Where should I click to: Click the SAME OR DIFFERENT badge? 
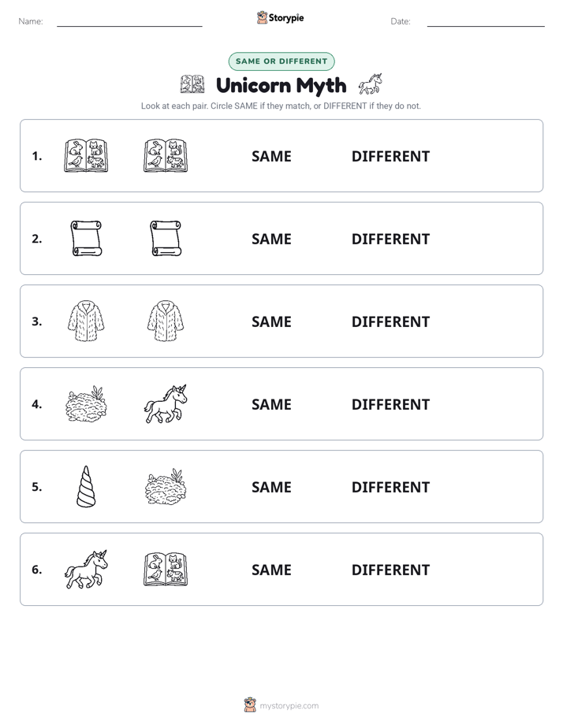point(281,61)
